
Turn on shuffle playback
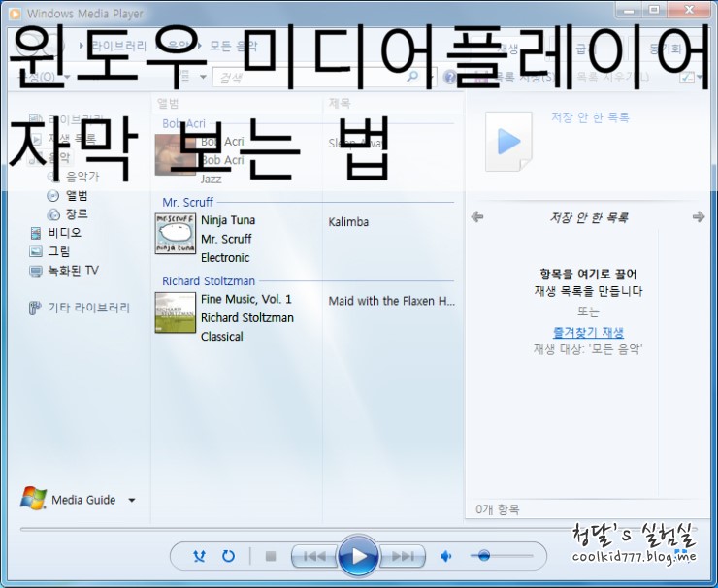[x=199, y=556]
